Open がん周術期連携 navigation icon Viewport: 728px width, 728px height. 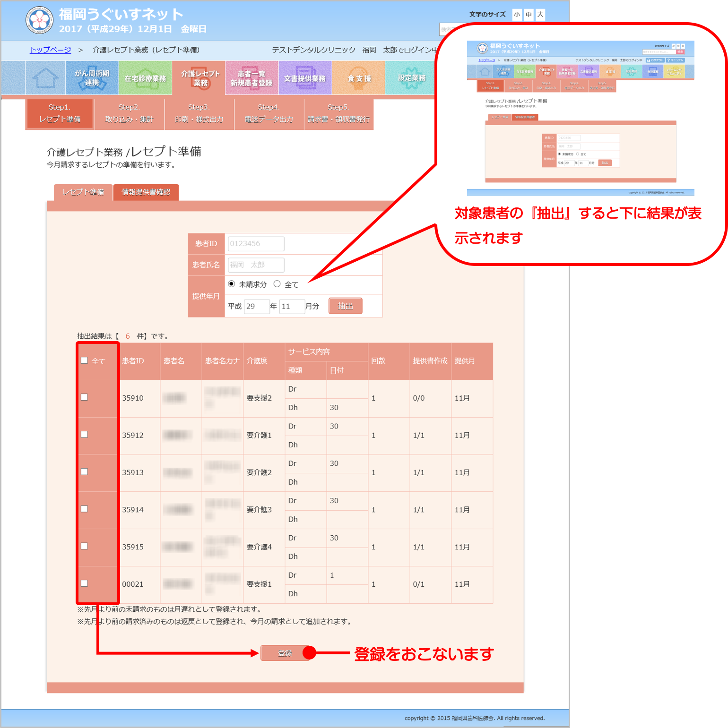pyautogui.click(x=92, y=78)
